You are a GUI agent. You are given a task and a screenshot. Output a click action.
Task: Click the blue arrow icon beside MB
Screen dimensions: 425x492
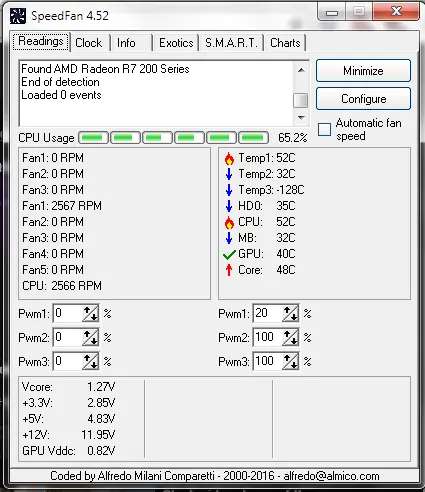click(229, 238)
